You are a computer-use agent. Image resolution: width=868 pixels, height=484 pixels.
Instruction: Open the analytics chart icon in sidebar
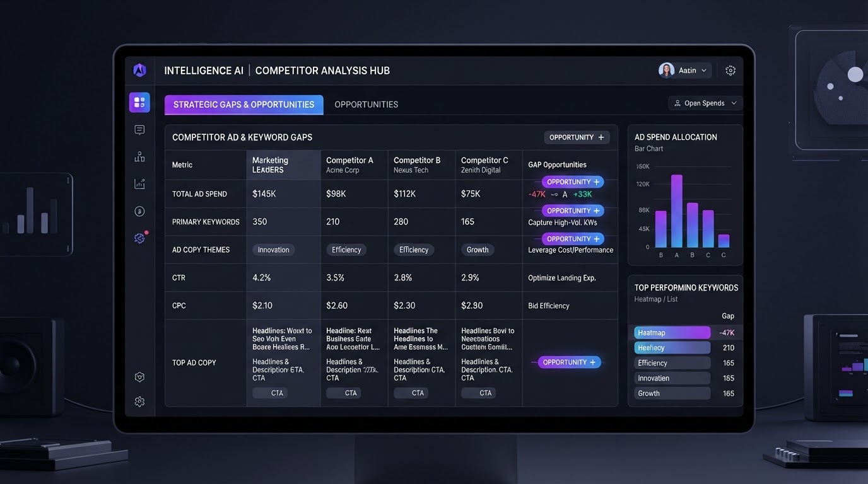point(139,184)
